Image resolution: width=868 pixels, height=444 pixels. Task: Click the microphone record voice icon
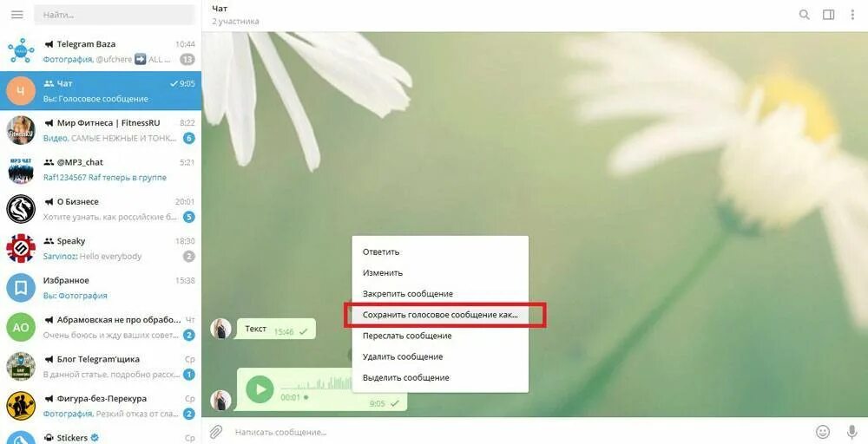coord(853,431)
